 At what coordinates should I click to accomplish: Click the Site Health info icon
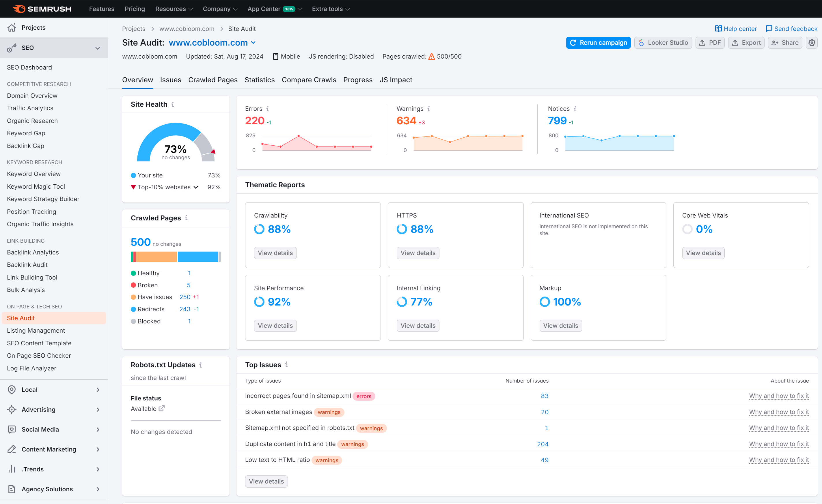click(x=173, y=104)
